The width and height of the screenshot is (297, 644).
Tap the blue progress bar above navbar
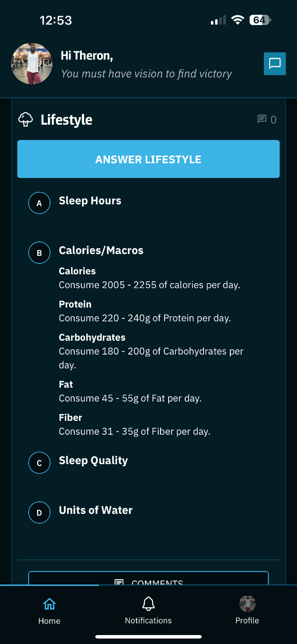click(x=49, y=585)
